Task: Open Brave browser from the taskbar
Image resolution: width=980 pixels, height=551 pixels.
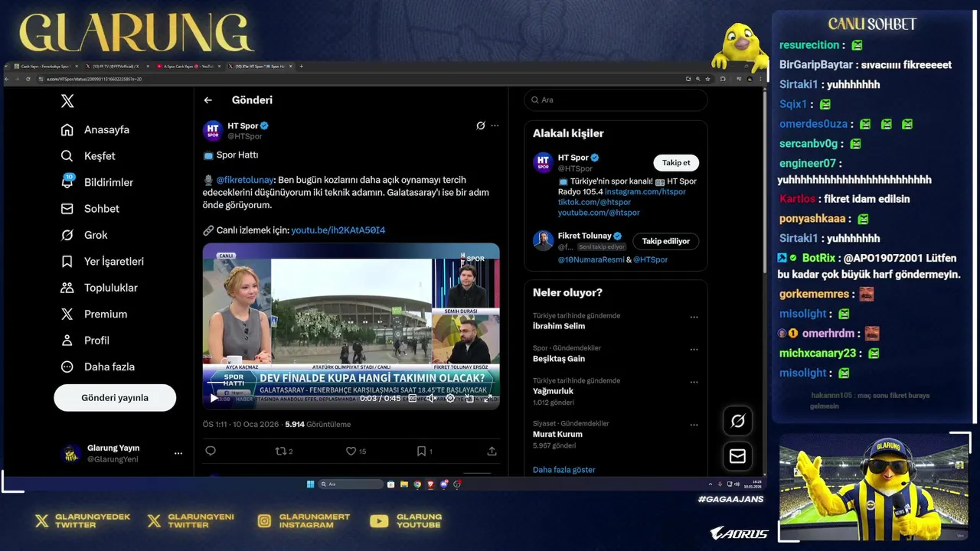Action: pyautogui.click(x=430, y=484)
